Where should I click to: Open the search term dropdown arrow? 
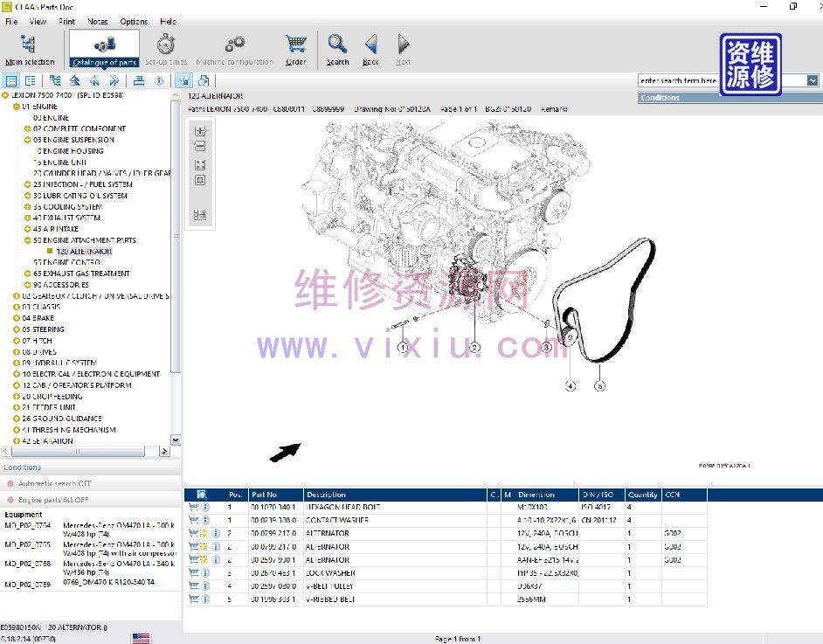coord(813,80)
